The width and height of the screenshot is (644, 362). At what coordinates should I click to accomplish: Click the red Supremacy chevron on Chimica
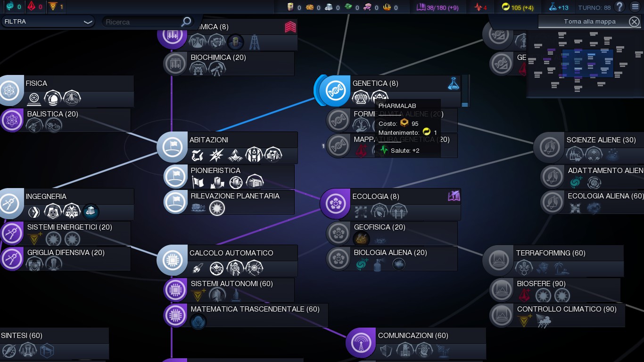click(290, 27)
